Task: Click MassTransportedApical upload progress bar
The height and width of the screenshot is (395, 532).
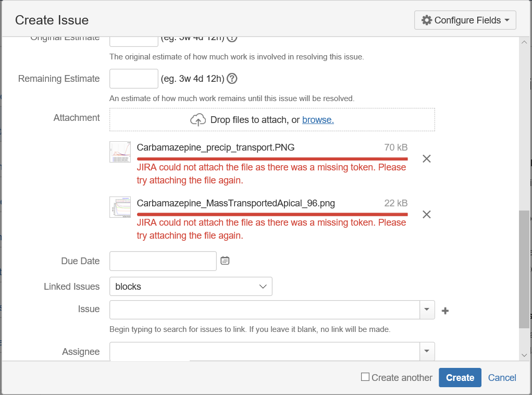Action: (272, 215)
